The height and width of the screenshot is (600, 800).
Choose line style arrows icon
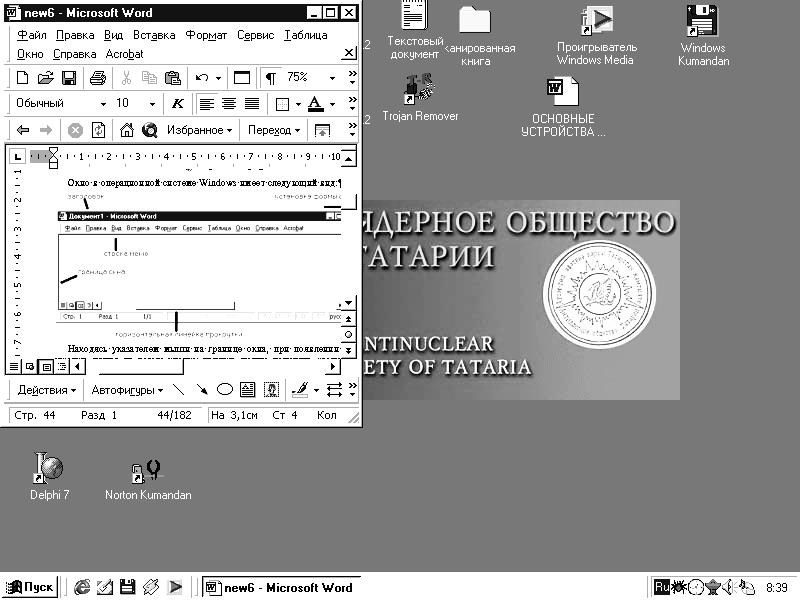pyautogui.click(x=334, y=390)
